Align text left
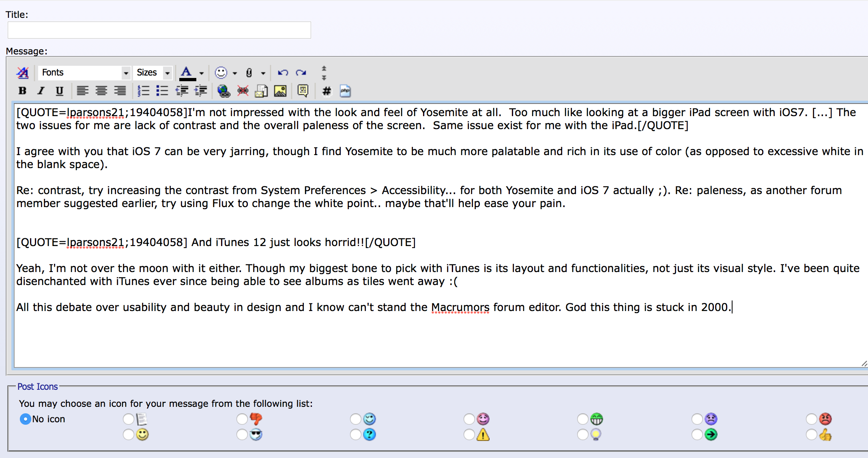 [x=83, y=91]
